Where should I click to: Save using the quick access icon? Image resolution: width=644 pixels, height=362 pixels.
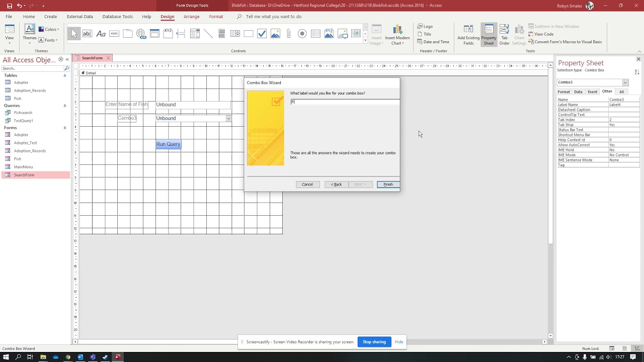[9, 6]
